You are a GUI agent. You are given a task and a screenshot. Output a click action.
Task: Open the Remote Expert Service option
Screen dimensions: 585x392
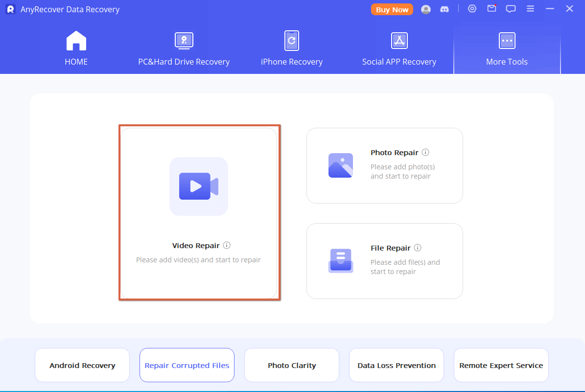click(x=501, y=366)
